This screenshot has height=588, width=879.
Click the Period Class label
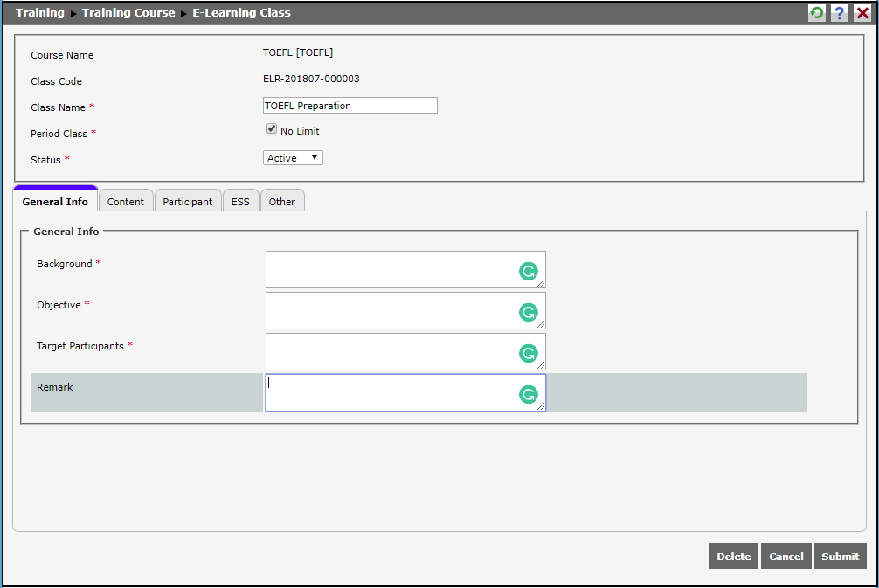[59, 134]
